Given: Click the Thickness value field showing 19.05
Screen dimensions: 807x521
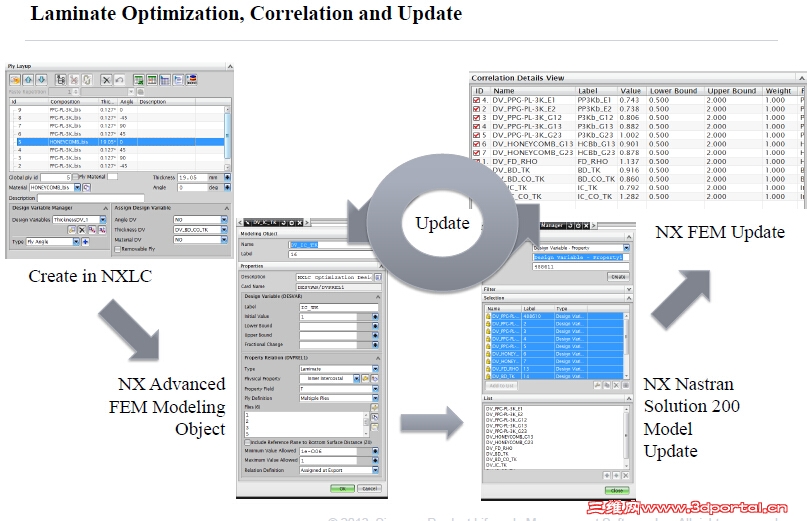Looking at the screenshot, I should pos(192,177).
